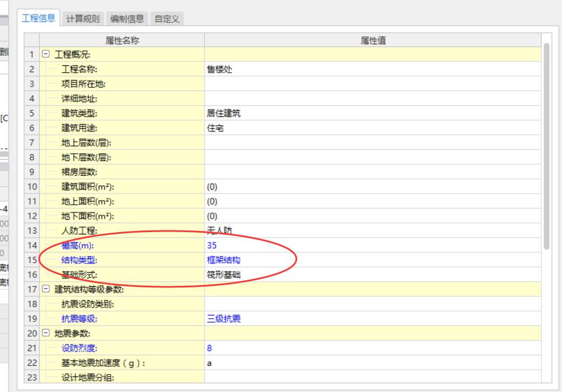Click the 详细地址 property label
562x392 pixels.
click(79, 98)
